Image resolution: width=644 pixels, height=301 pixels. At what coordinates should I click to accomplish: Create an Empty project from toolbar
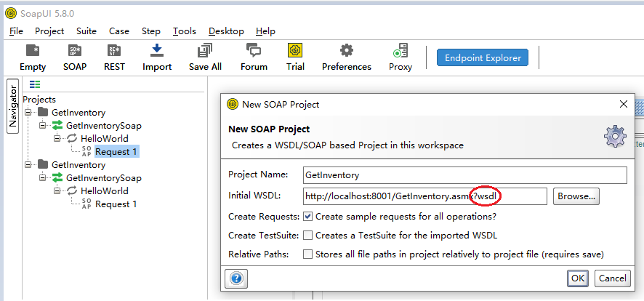(x=33, y=57)
